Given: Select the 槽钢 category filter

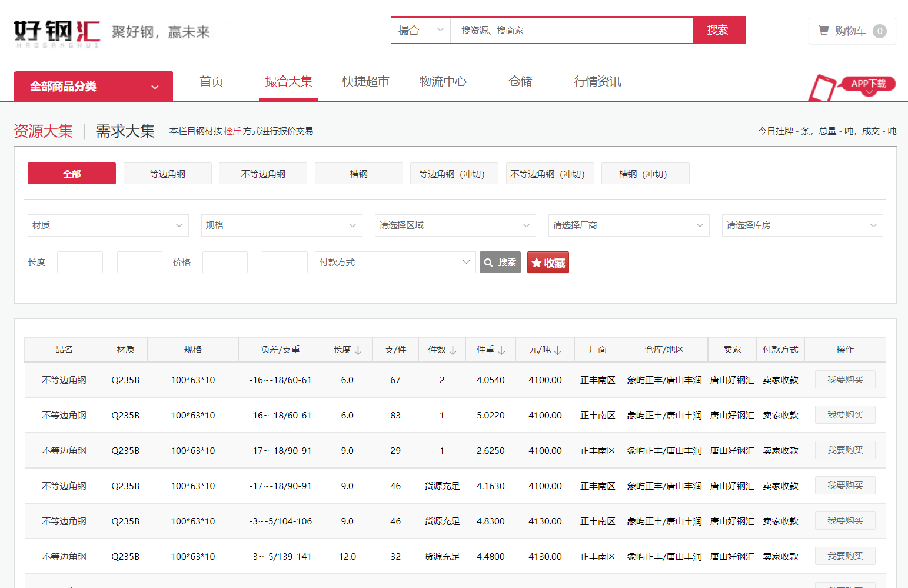Looking at the screenshot, I should pyautogui.click(x=358, y=174).
